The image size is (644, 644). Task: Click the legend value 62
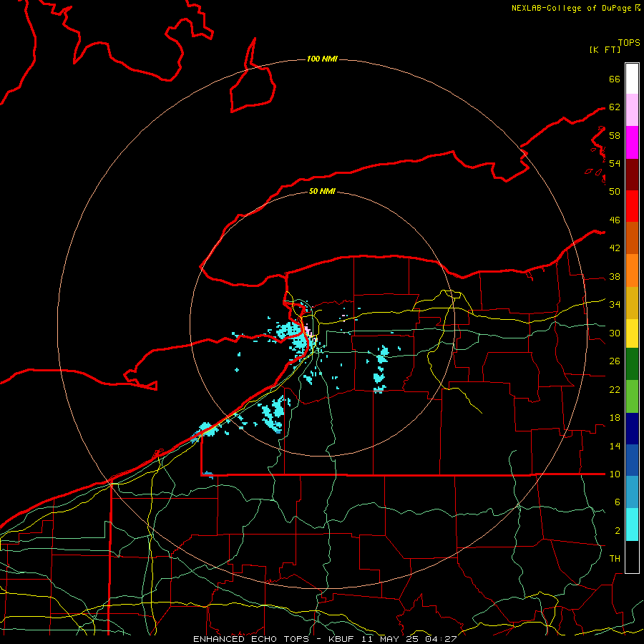pos(615,107)
